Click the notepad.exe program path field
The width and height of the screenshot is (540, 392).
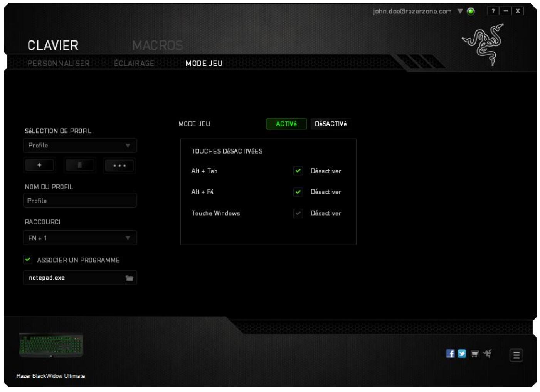[80, 278]
